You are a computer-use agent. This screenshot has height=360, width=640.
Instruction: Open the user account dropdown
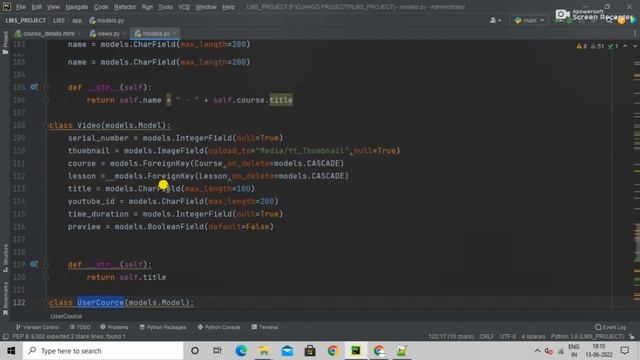click(495, 20)
